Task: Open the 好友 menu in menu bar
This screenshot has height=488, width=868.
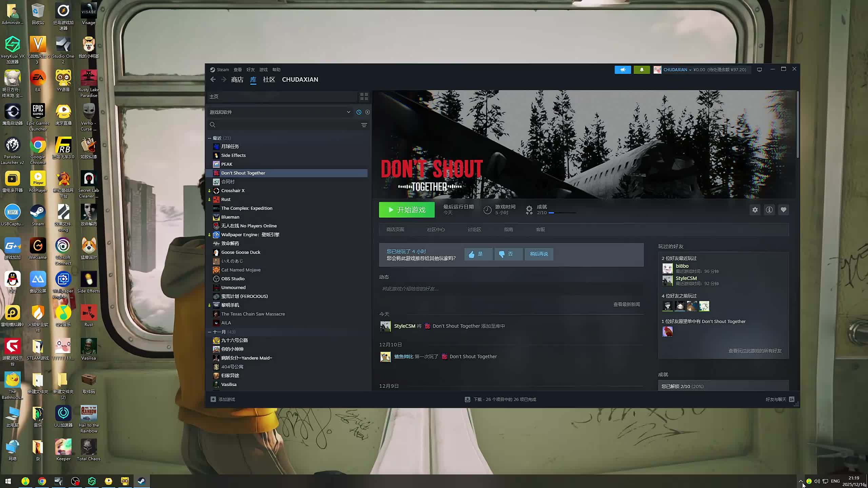Action: pyautogui.click(x=250, y=69)
